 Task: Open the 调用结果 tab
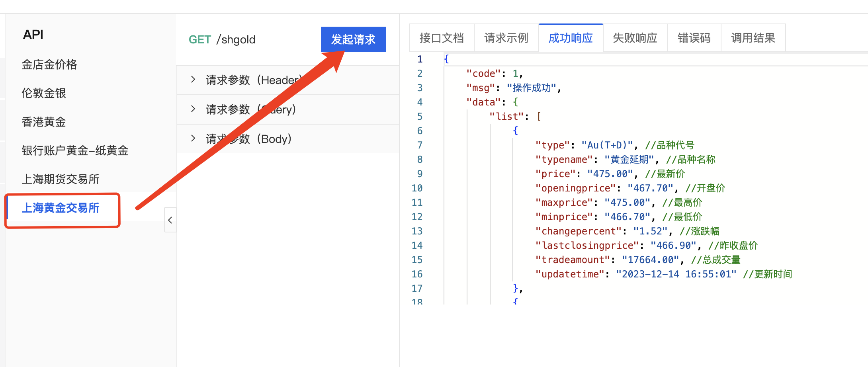(753, 38)
